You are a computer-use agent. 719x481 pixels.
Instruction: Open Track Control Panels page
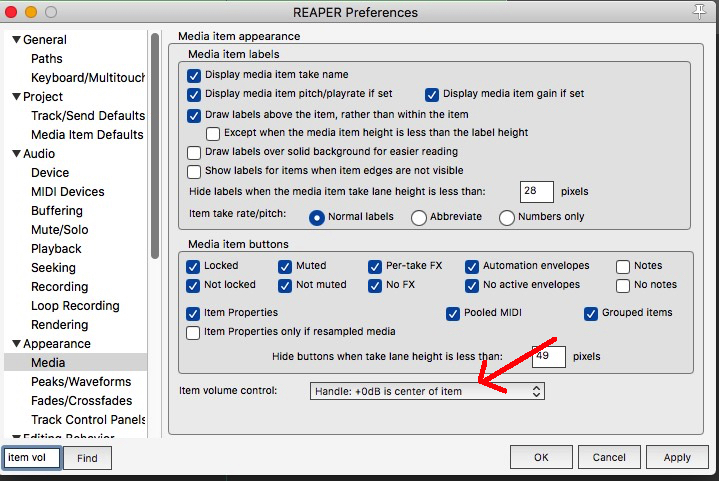click(88, 420)
